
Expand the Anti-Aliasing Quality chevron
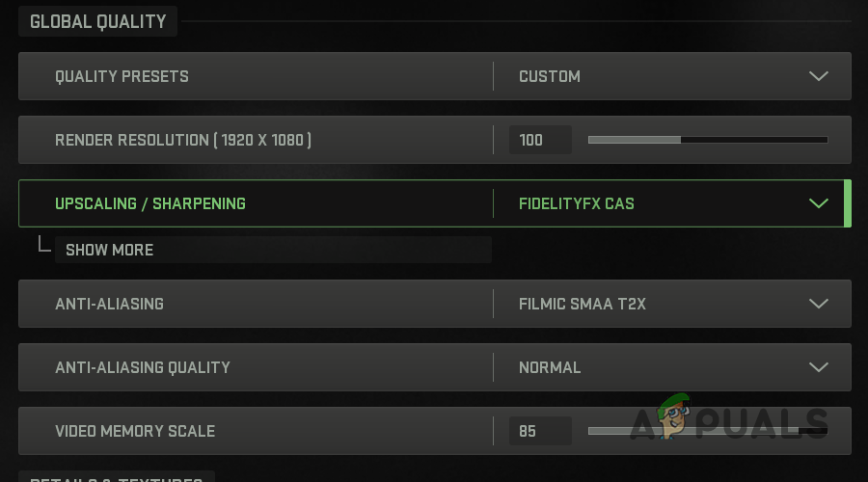coord(818,367)
